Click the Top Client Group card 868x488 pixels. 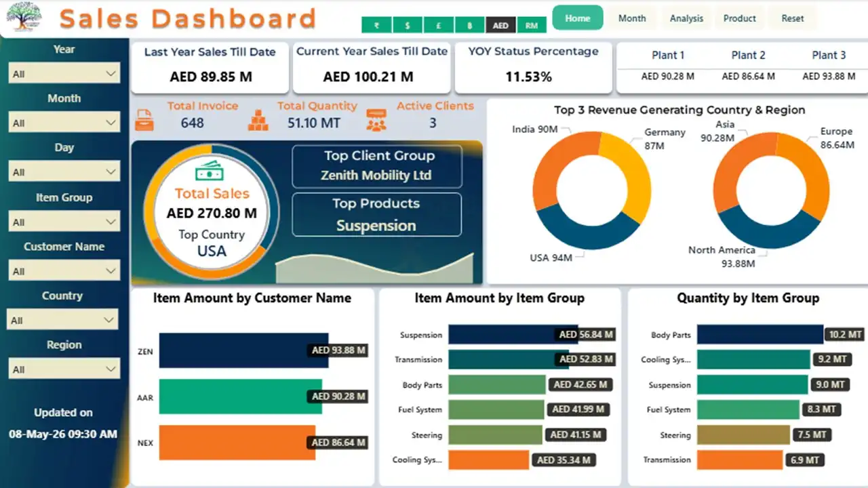(376, 166)
